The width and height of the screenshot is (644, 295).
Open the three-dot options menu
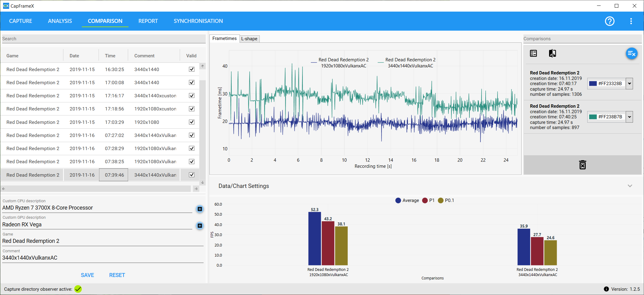tap(631, 21)
